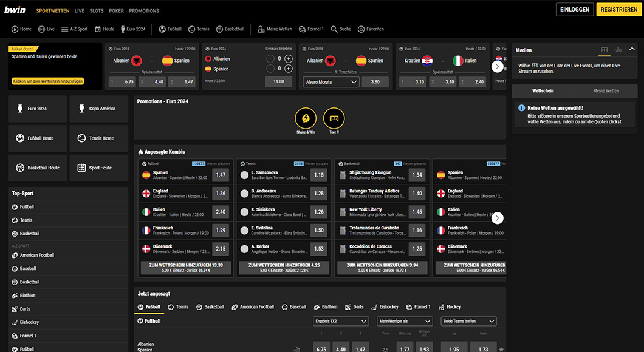Open the Favoriten star icon

(x=361, y=29)
